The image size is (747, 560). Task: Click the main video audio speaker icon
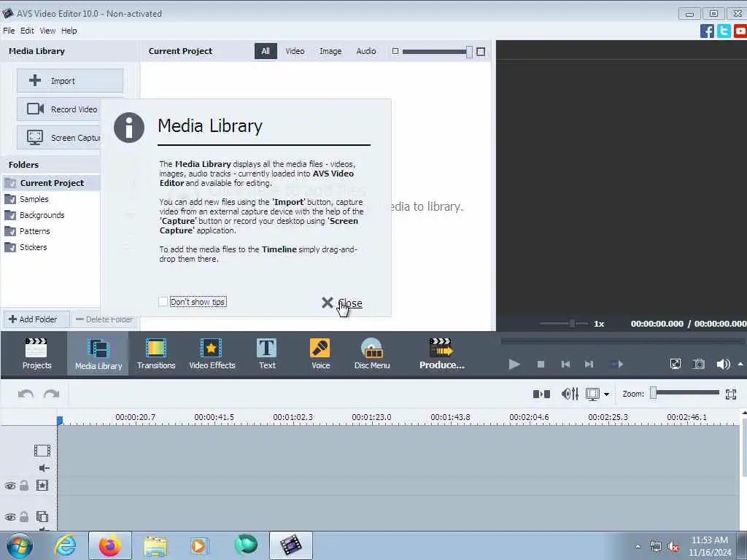click(44, 468)
